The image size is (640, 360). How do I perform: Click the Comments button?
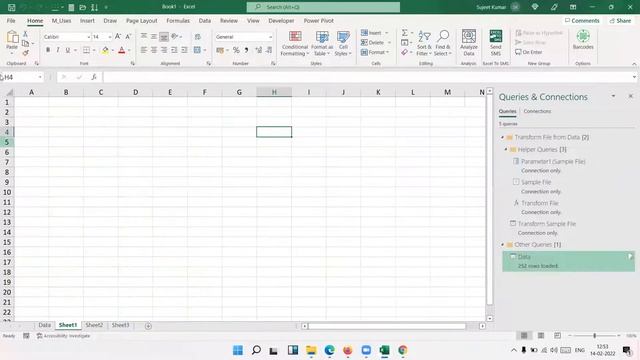(582, 20)
